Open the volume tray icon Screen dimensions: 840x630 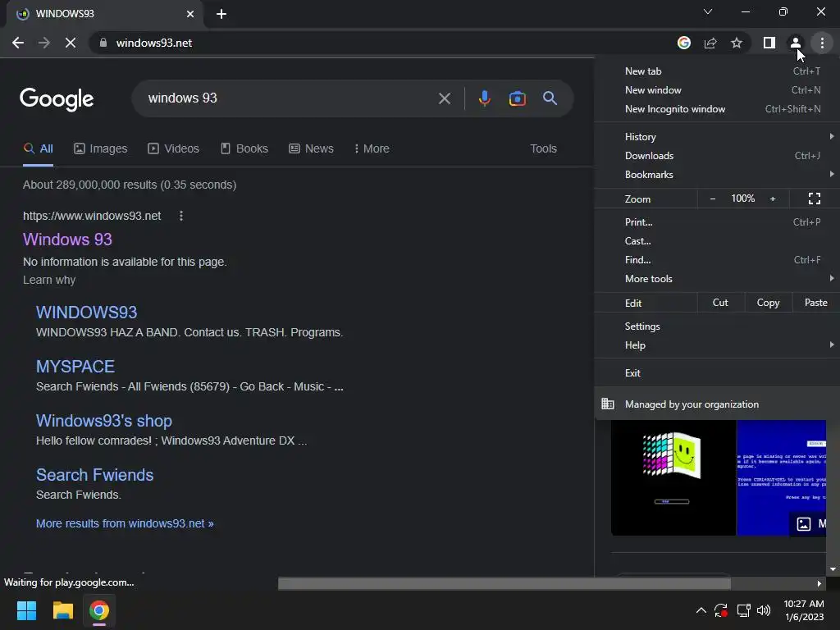coord(764,610)
